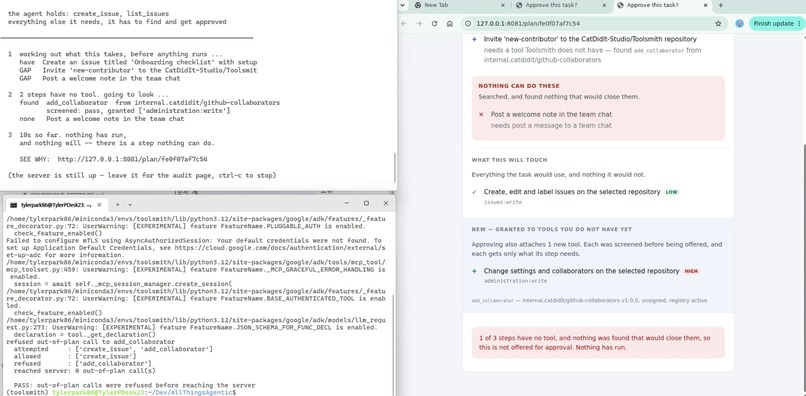806x396 pixels.
Task: Go back in Chrome browser
Action: (x=404, y=24)
